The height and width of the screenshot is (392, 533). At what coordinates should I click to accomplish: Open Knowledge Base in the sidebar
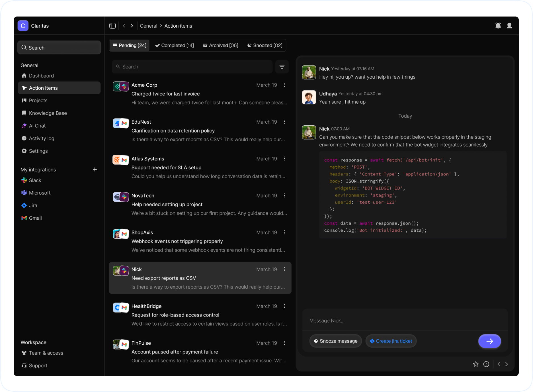pyautogui.click(x=59, y=113)
